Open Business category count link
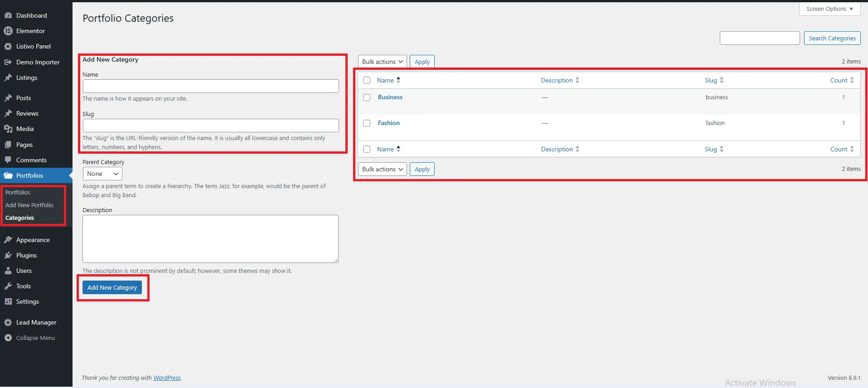 [x=844, y=97]
